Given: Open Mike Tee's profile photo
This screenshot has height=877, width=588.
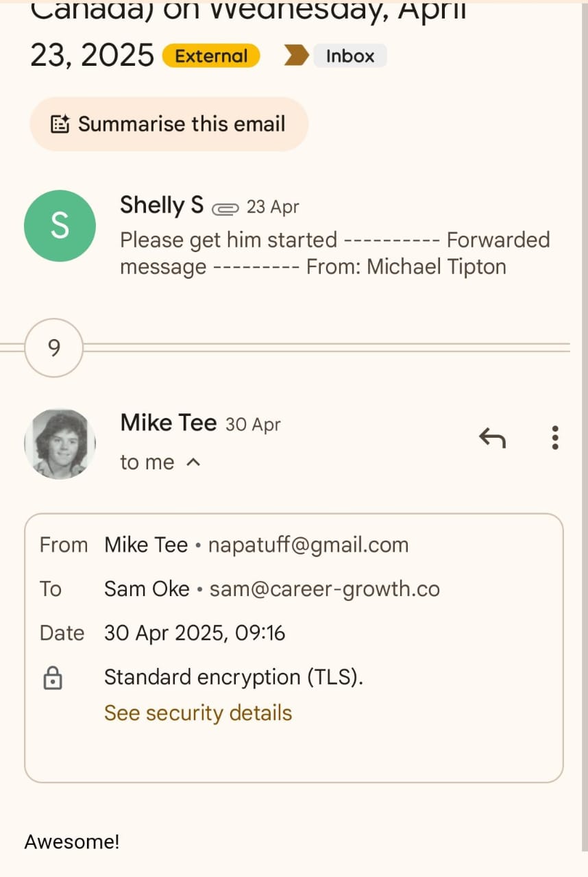Looking at the screenshot, I should click(x=60, y=443).
